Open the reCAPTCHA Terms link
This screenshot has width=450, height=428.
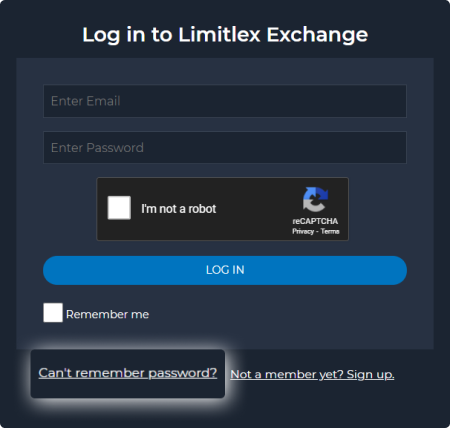(330, 231)
